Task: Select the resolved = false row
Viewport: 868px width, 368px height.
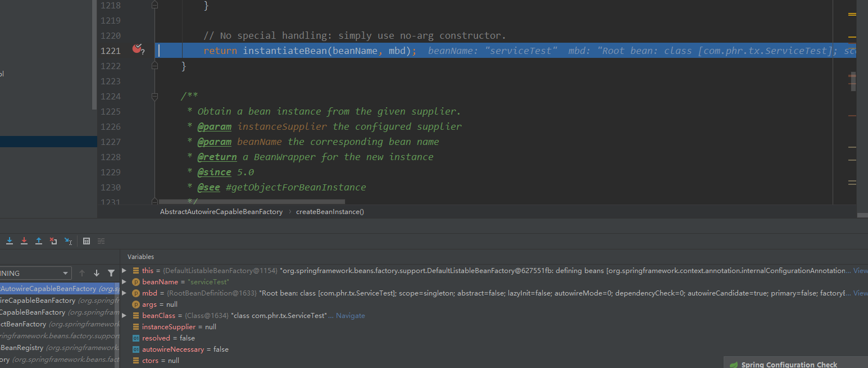Action: [494, 338]
